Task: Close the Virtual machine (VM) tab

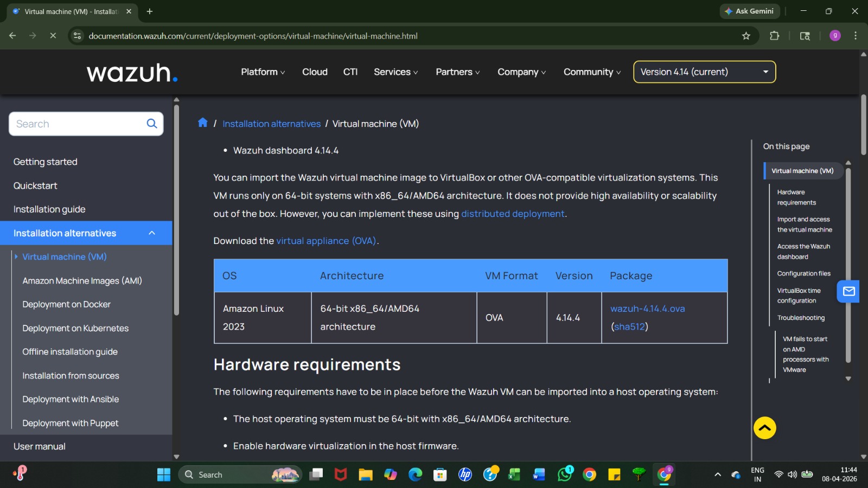Action: 129,11
